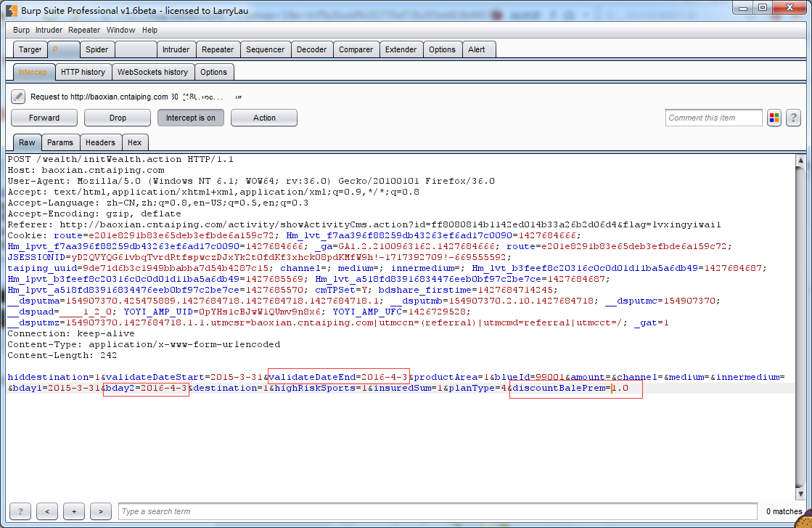The width and height of the screenshot is (812, 528).
Task: Open the Window menu
Action: (120, 30)
